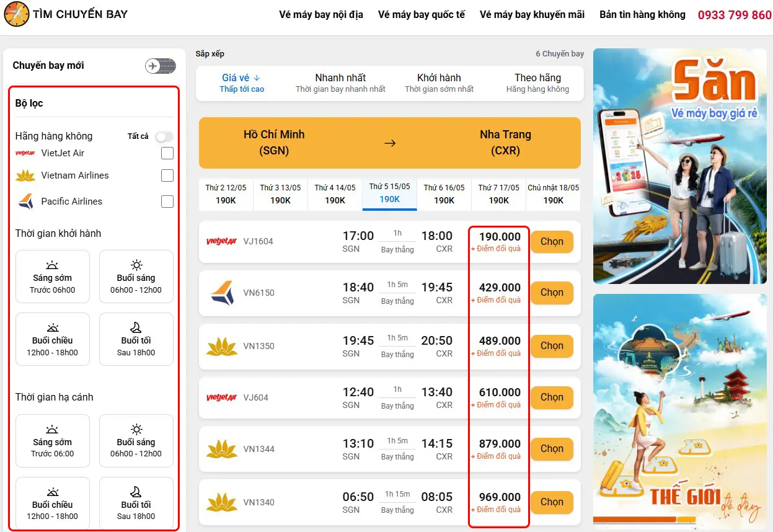Select landing time Buổi tối Sau 18h00
The height and width of the screenshot is (532, 773).
point(136,503)
